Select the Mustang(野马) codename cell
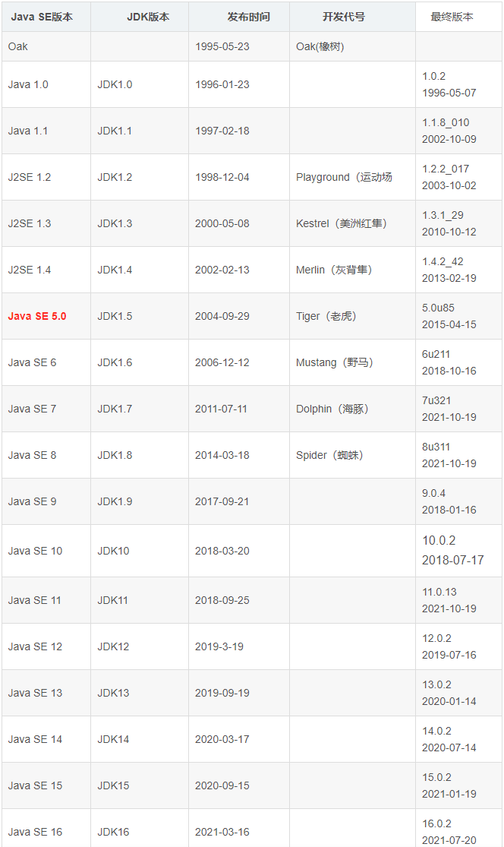 coord(335,362)
